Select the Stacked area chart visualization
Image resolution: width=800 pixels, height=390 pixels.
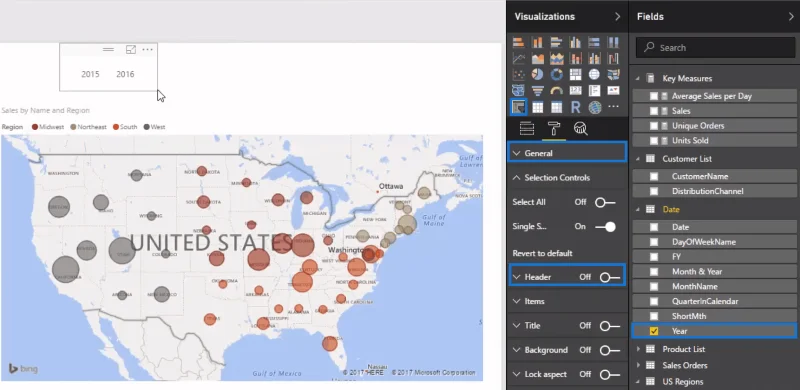(x=556, y=59)
